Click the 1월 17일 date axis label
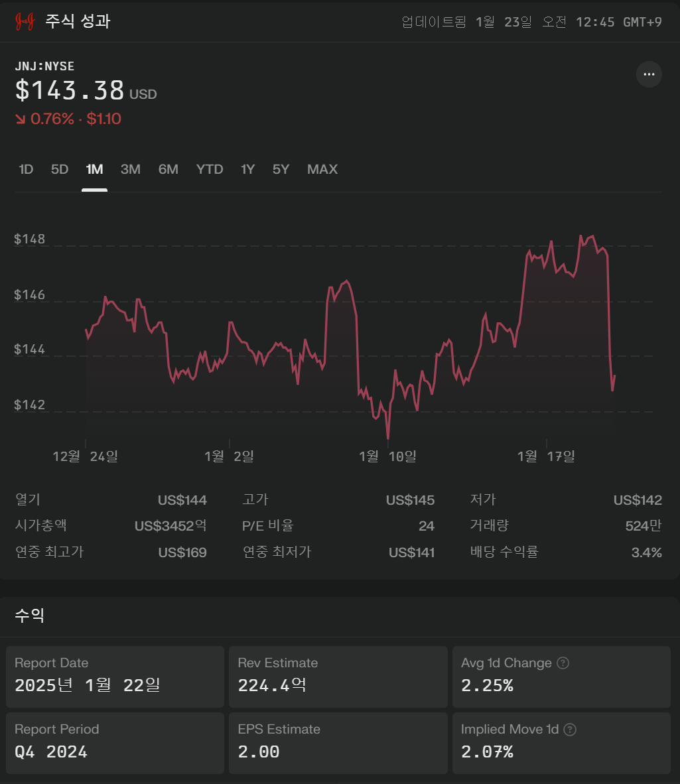Screen dimensions: 680x784 tap(547, 456)
